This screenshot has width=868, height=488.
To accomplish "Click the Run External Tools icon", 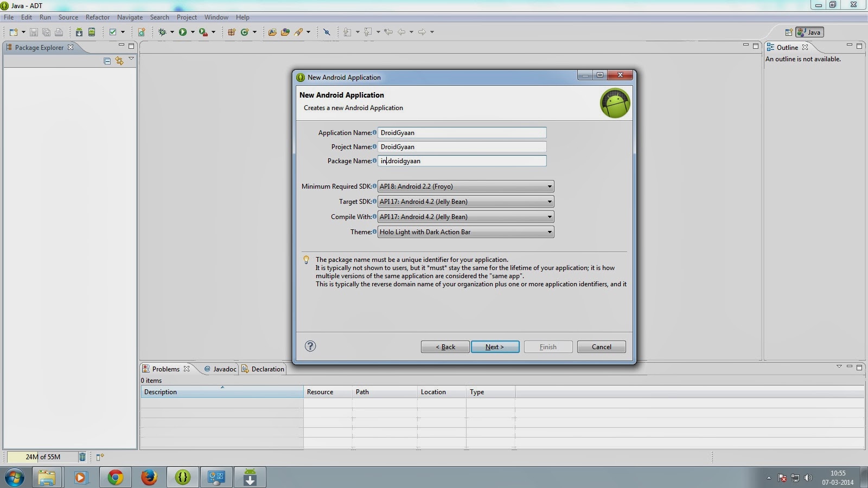I will coord(203,32).
